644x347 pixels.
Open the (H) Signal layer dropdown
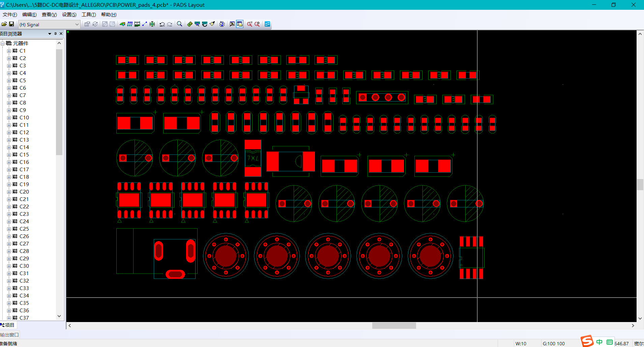(77, 24)
